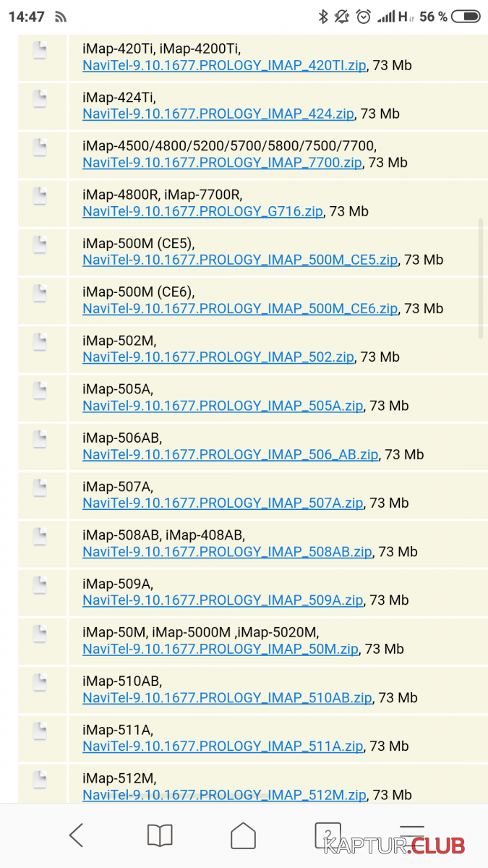
Task: Click the page scrollbar on the right
Action: pyautogui.click(x=481, y=278)
